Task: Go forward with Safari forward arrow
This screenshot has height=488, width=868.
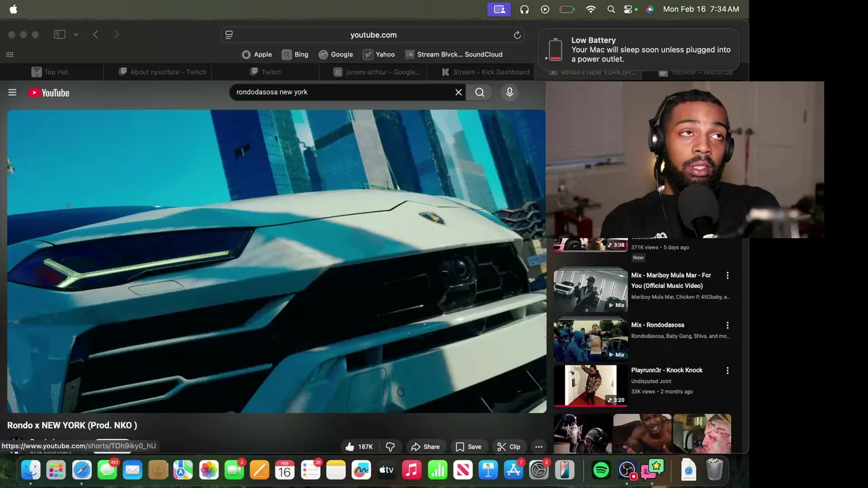Action: pos(116,35)
